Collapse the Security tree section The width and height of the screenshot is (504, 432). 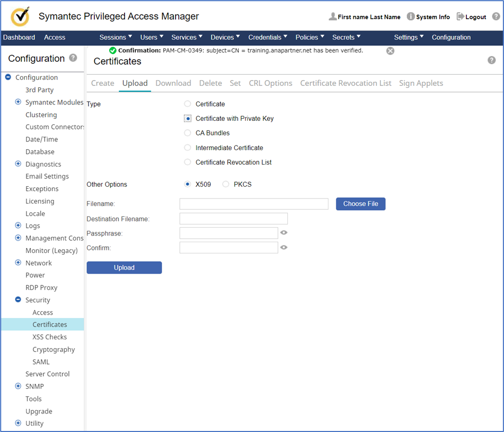19,300
